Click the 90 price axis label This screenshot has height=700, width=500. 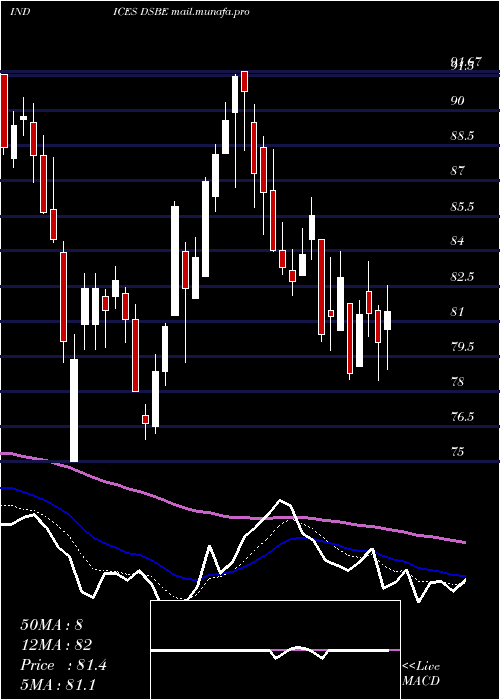(458, 101)
